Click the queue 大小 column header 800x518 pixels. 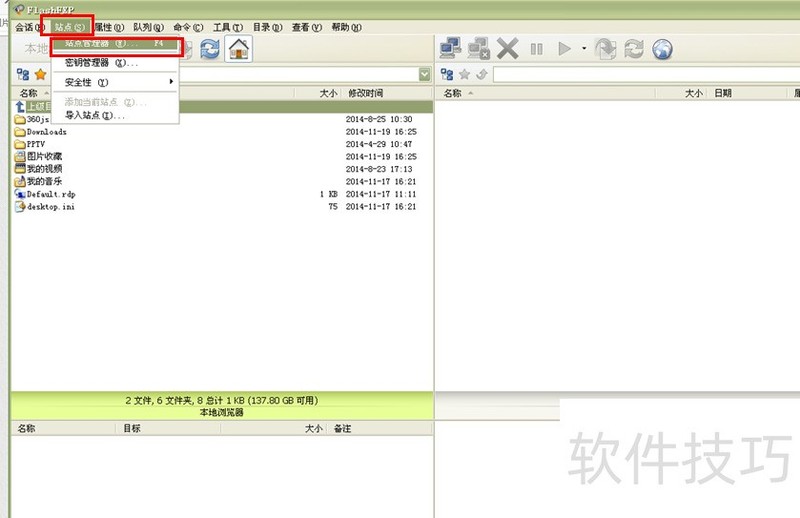[313, 429]
